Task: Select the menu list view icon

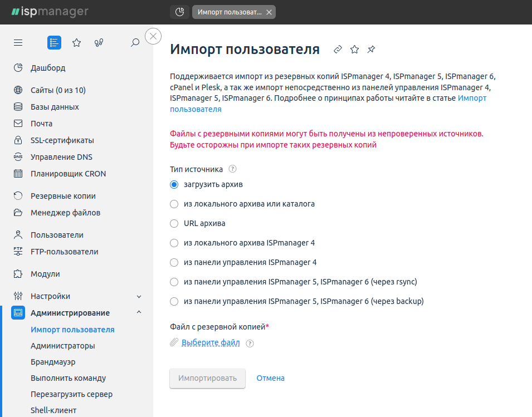Action: coord(54,43)
